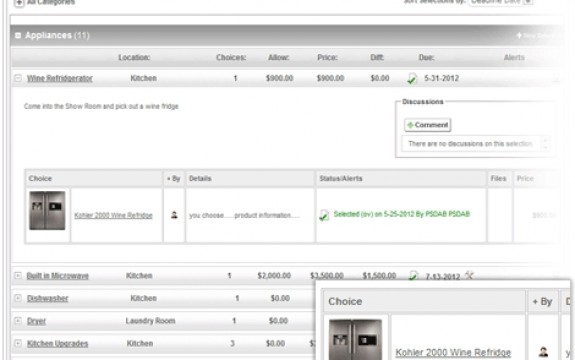Image resolution: width=575 pixels, height=360 pixels.
Task: Add a discussion with the Comment button
Action: pyautogui.click(x=428, y=125)
